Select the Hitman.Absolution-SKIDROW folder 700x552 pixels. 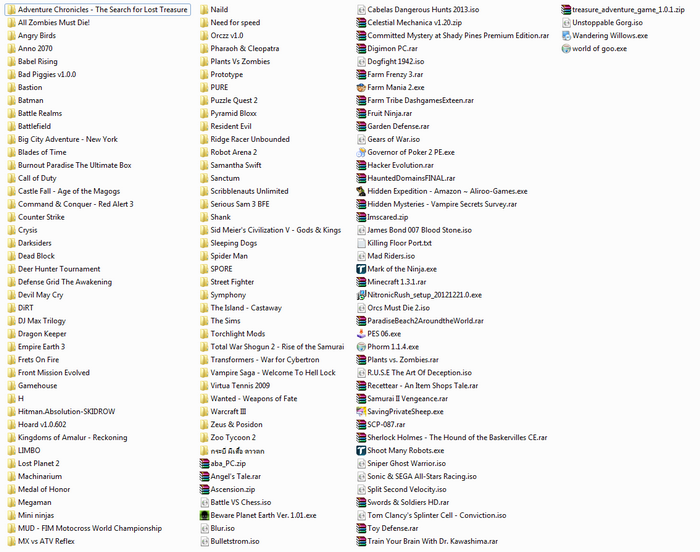[67, 411]
